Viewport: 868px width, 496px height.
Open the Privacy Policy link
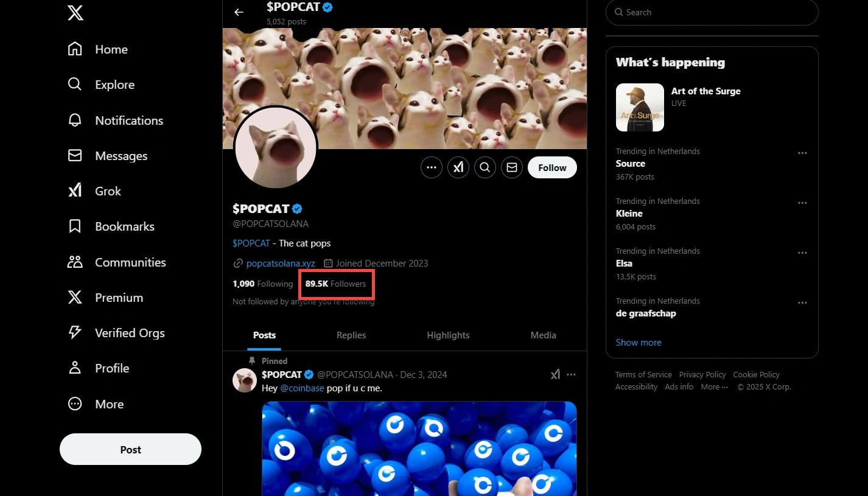pos(702,375)
